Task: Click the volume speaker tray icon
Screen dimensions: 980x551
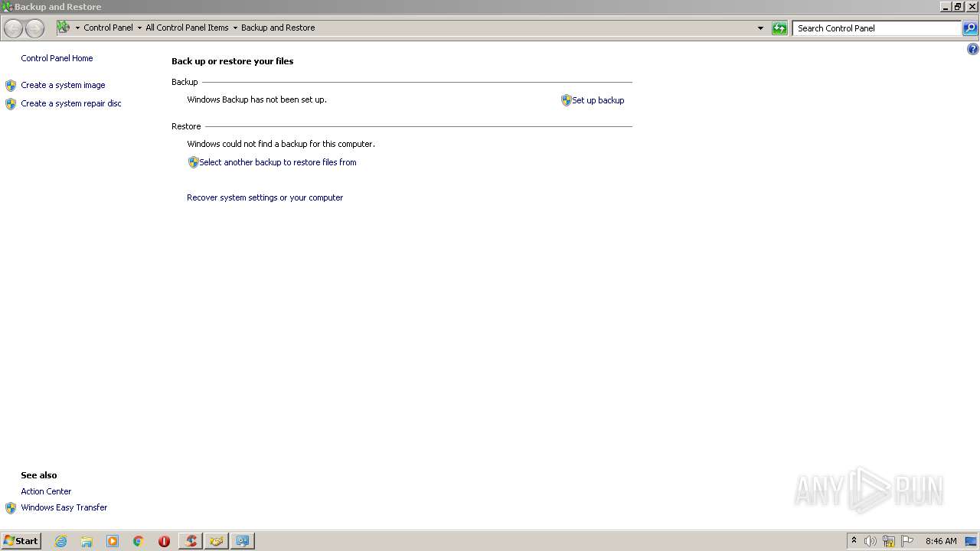Action: point(871,541)
